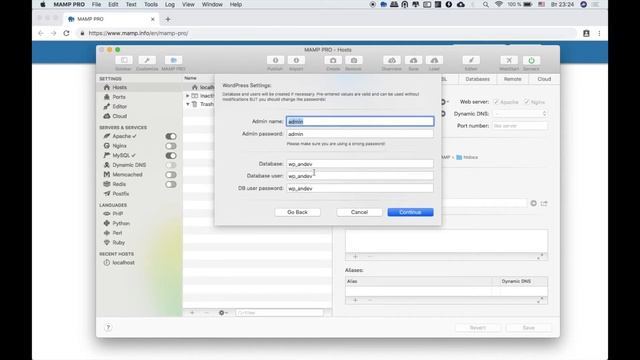Open the File menu
The width and height of the screenshot is (640, 360).
pyautogui.click(x=96, y=4)
